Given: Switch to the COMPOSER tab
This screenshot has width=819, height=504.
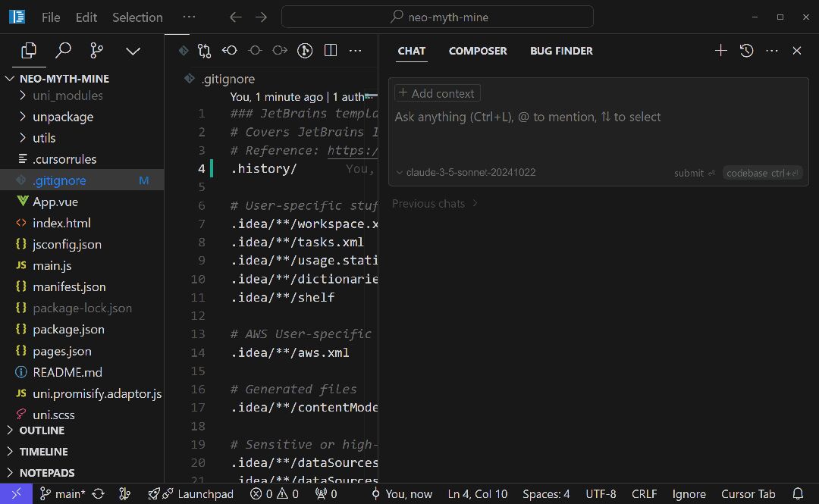Looking at the screenshot, I should [478, 51].
